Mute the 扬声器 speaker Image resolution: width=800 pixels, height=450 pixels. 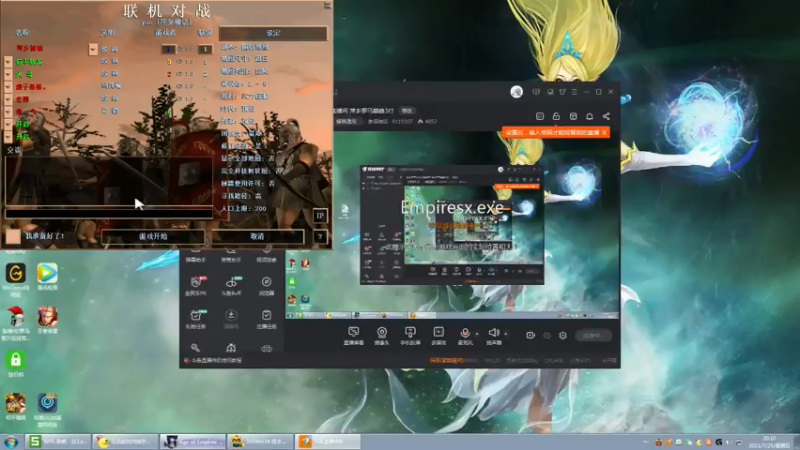tap(493, 336)
